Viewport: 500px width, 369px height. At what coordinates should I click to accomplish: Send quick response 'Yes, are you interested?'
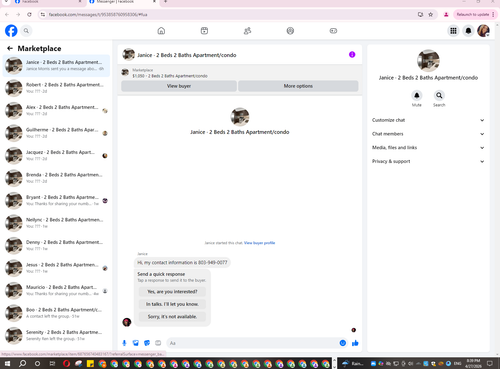click(x=172, y=292)
